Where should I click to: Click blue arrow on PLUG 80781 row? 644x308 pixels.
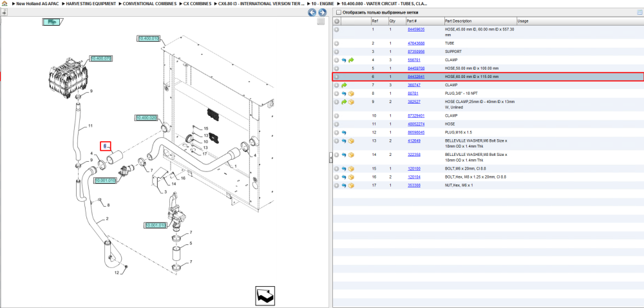344,93
